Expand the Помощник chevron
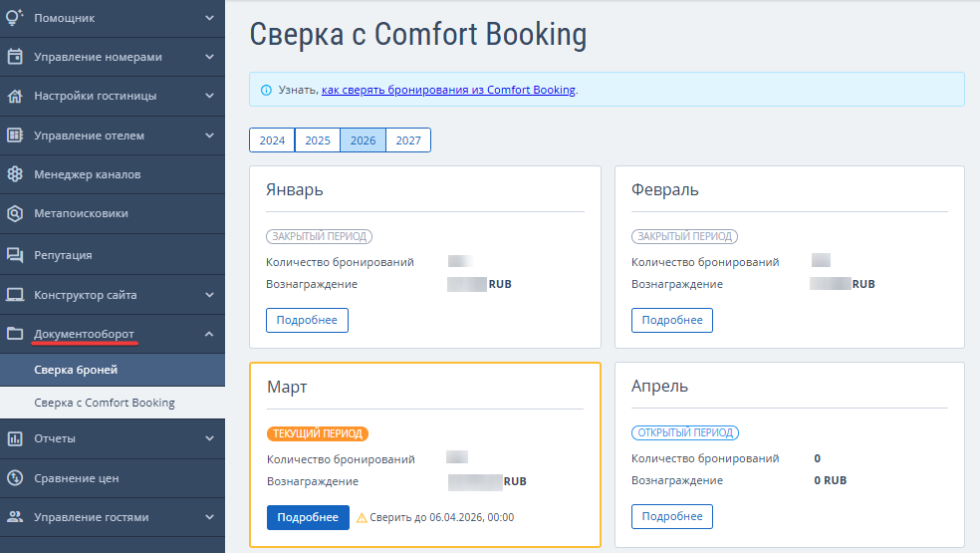 click(x=209, y=17)
